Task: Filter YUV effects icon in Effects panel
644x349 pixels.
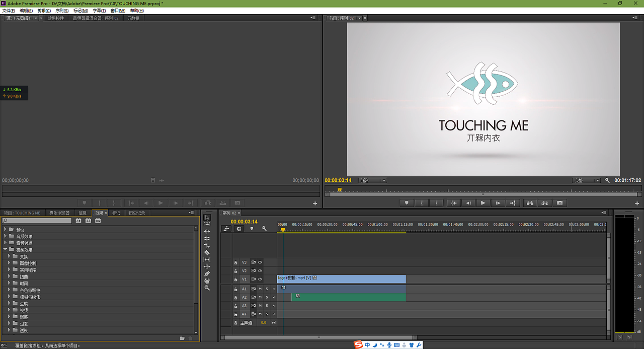Action: pyautogui.click(x=98, y=221)
